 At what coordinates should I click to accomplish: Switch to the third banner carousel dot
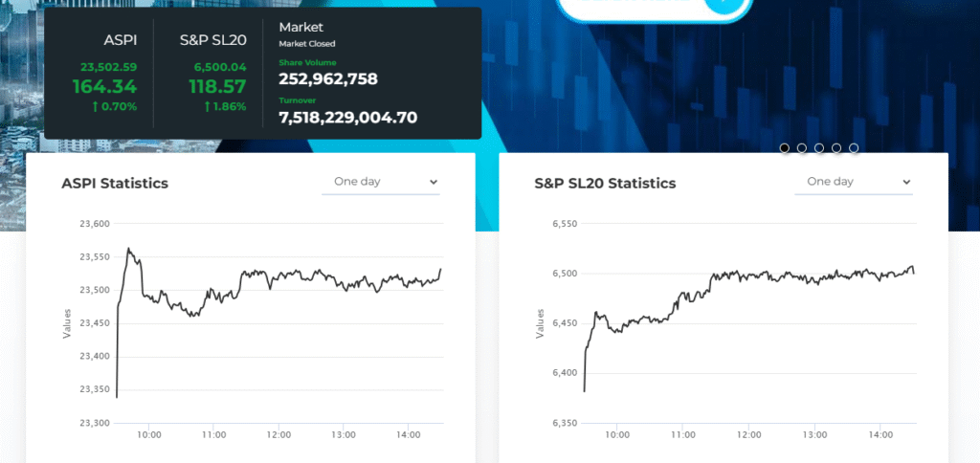click(819, 148)
